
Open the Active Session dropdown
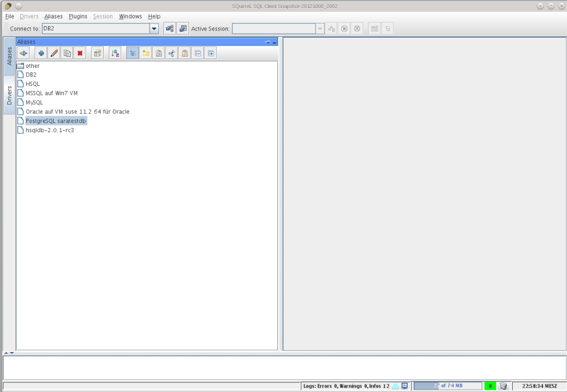point(319,28)
